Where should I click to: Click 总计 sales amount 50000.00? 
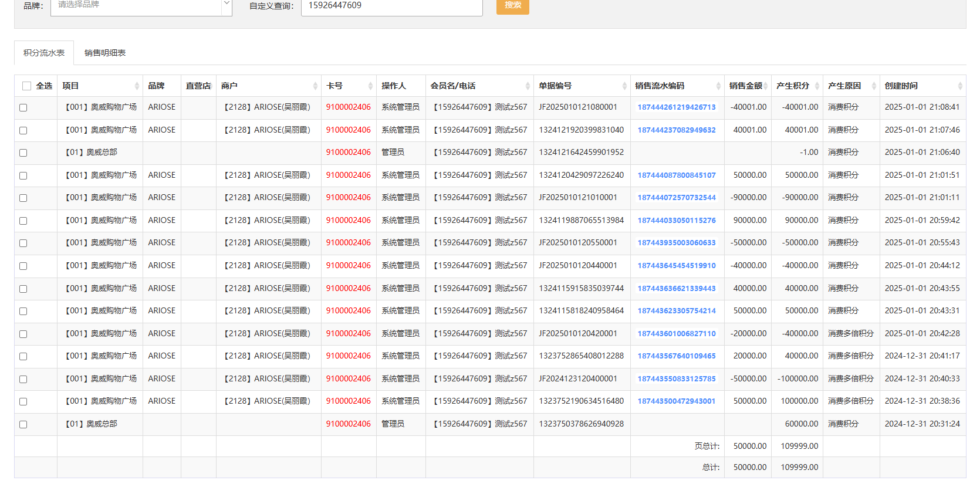(750, 467)
